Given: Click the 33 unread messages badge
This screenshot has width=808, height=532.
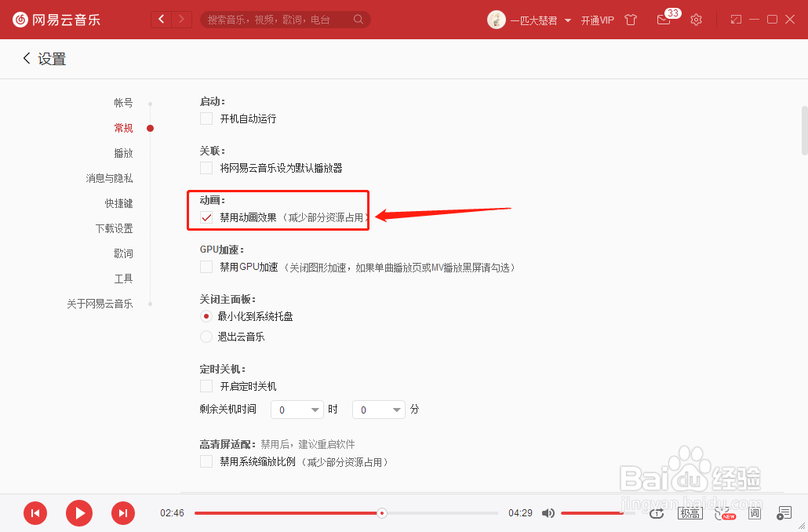Looking at the screenshot, I should [672, 13].
